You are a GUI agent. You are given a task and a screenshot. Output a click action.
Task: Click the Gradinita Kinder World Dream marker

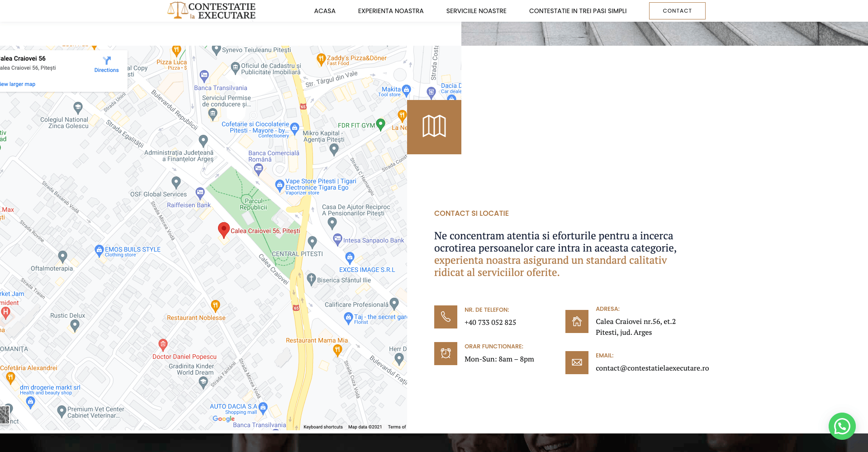(204, 383)
